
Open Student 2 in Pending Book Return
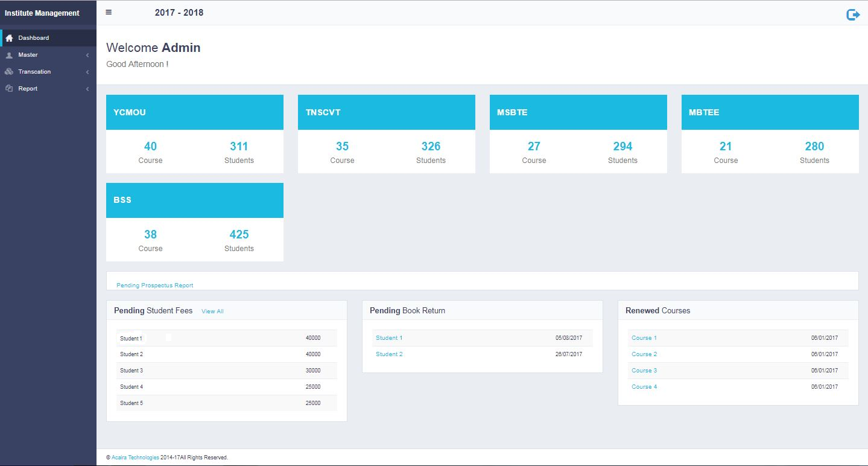click(389, 354)
